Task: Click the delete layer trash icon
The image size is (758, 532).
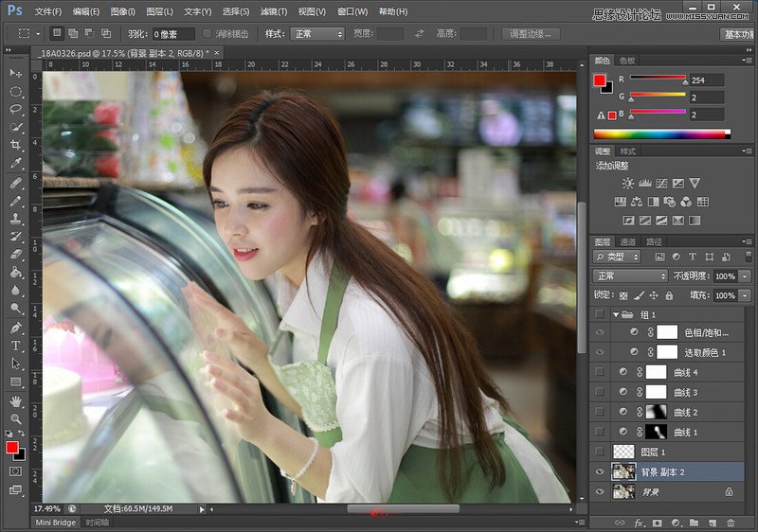Action: (x=730, y=523)
